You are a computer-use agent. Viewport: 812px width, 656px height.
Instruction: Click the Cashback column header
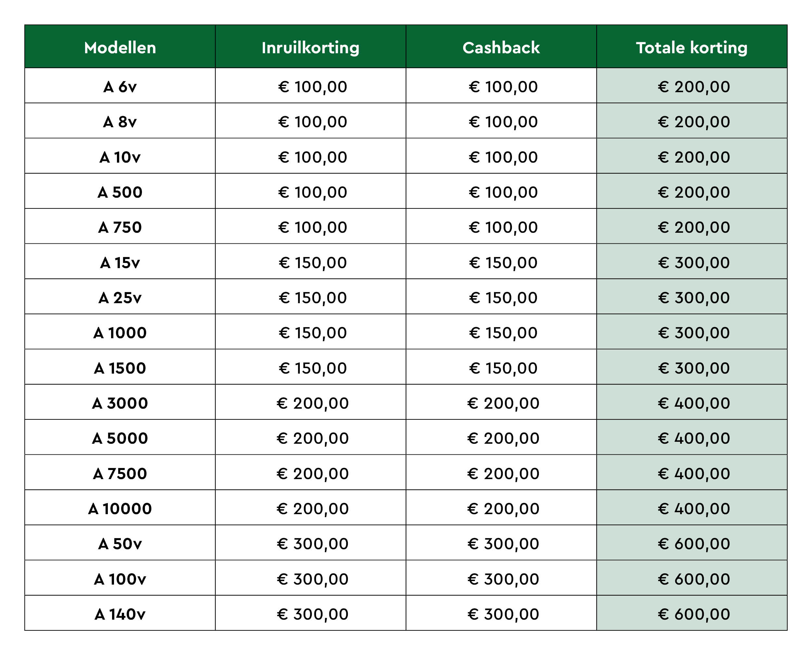501,48
